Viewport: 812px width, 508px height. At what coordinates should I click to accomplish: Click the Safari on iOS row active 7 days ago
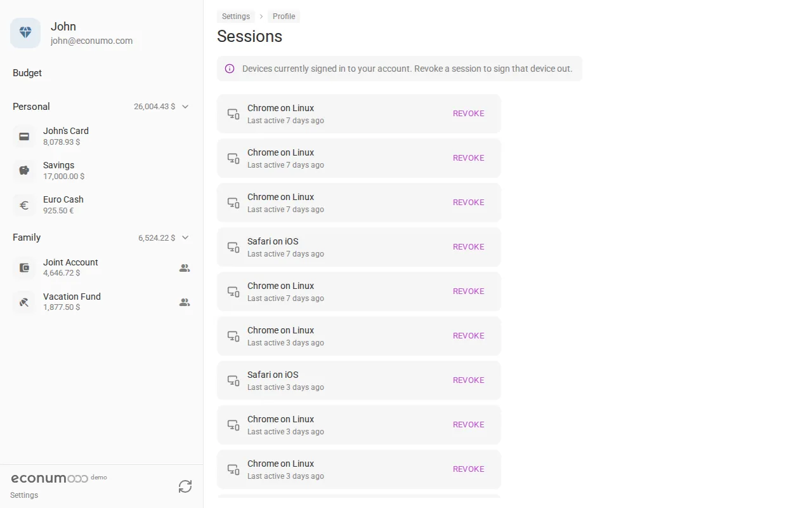pos(359,247)
